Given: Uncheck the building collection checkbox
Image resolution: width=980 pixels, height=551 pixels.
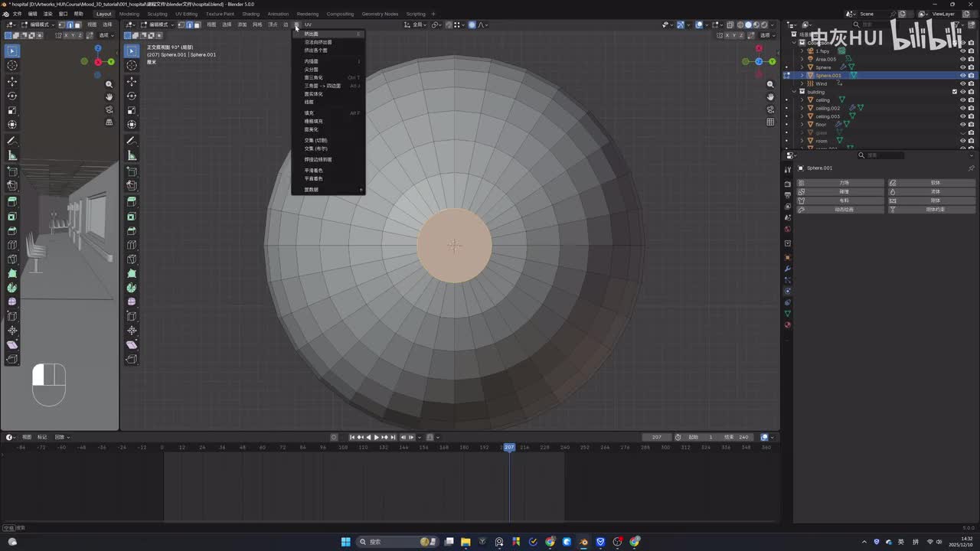Looking at the screenshot, I should [x=954, y=92].
